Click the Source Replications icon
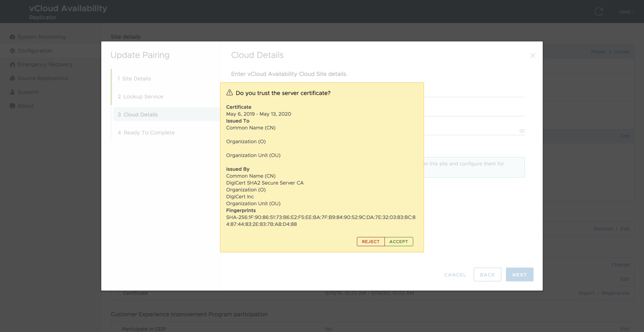 [x=12, y=79]
